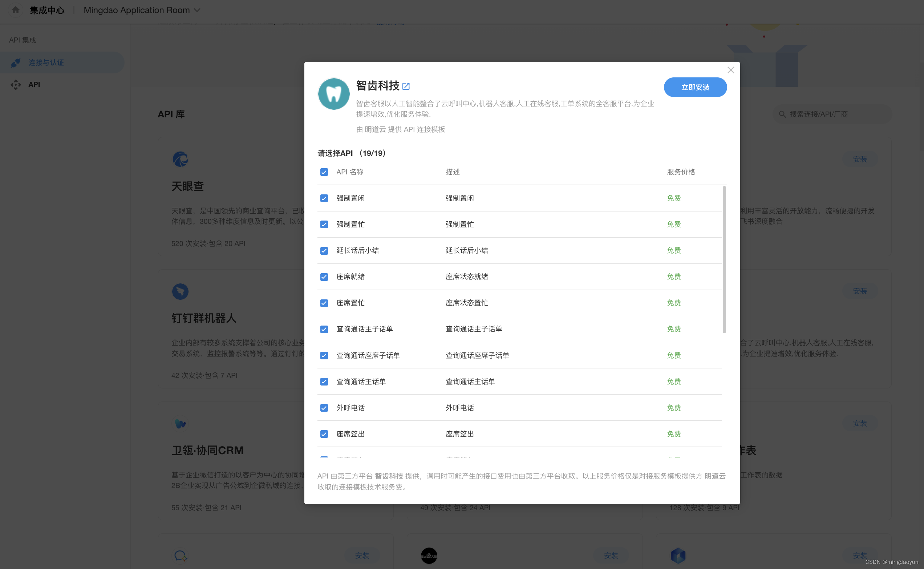Select the API item in sidebar

pos(34,84)
